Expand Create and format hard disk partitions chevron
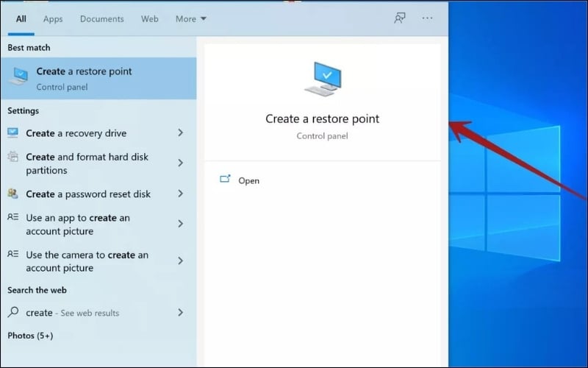Image resolution: width=588 pixels, height=368 pixels. coord(180,163)
